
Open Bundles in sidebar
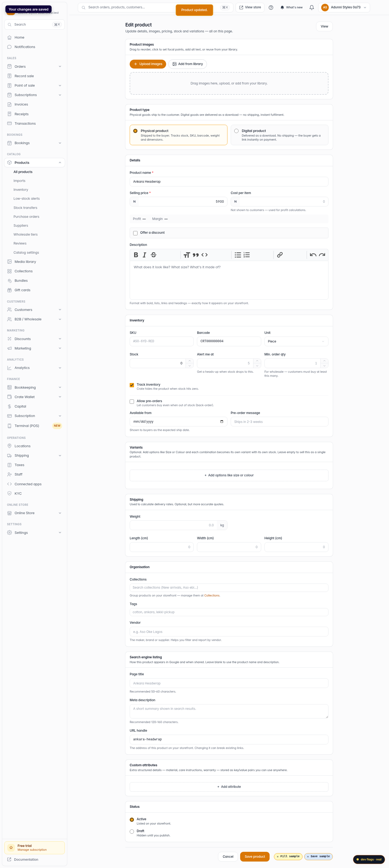tap(34, 280)
